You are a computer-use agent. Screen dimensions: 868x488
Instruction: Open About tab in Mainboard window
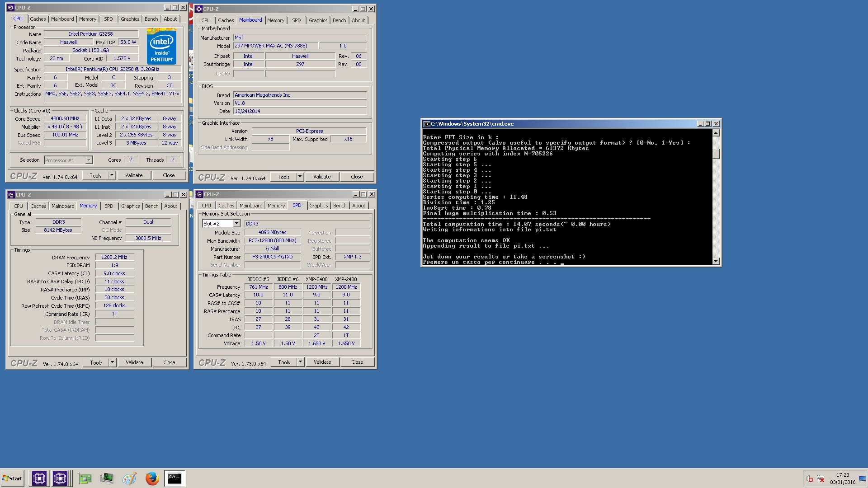[x=359, y=20]
